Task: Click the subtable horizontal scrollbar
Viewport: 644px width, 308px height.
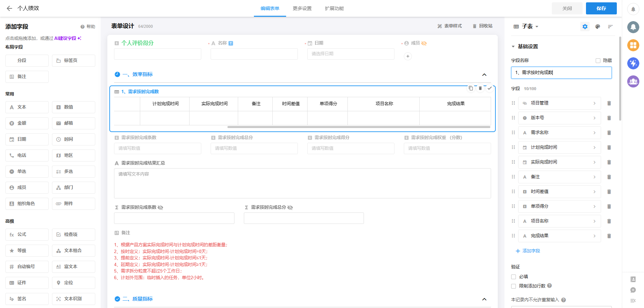Action: pos(359,127)
